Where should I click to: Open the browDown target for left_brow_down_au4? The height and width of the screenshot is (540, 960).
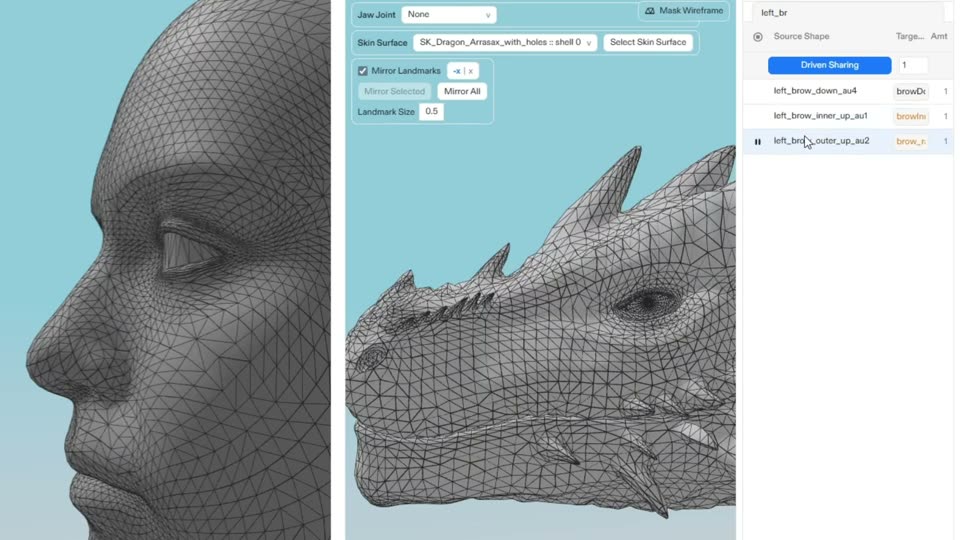[910, 91]
